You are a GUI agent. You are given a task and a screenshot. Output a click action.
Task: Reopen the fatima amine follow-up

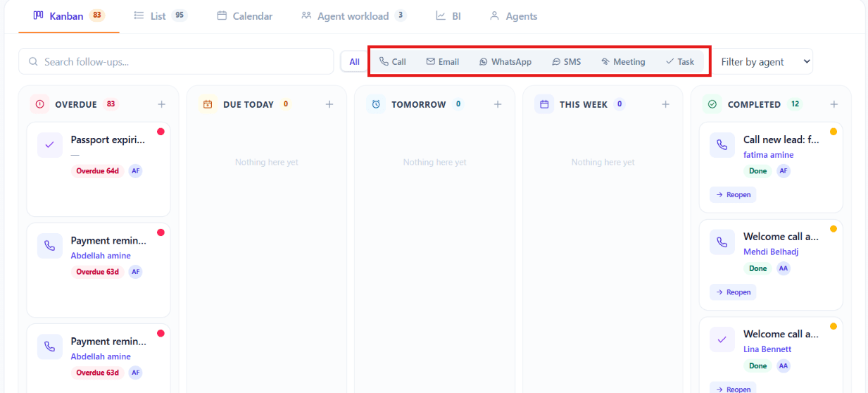click(x=733, y=194)
